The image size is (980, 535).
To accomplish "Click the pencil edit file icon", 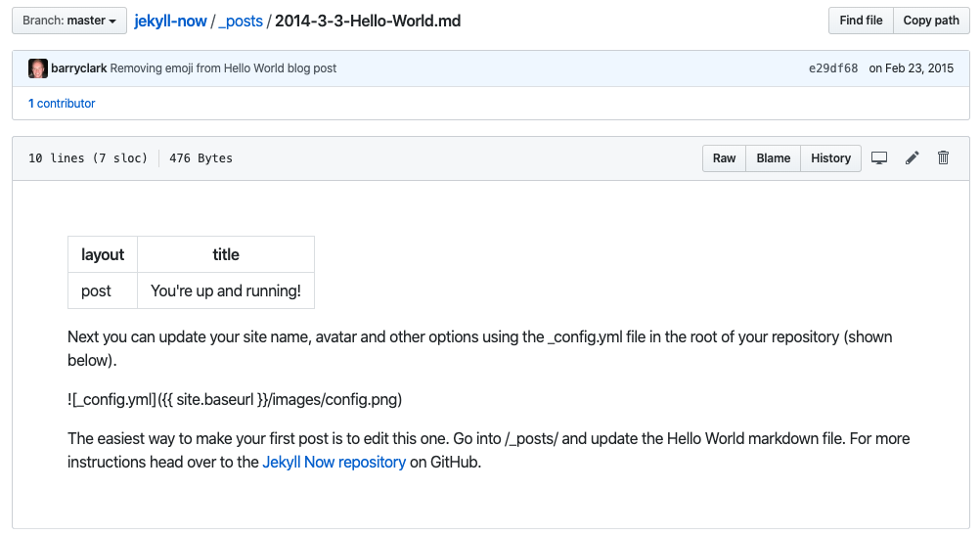I will tap(912, 158).
